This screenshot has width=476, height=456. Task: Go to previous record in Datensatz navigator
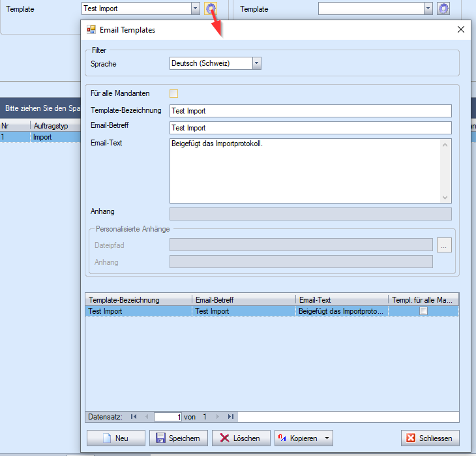pos(146,416)
